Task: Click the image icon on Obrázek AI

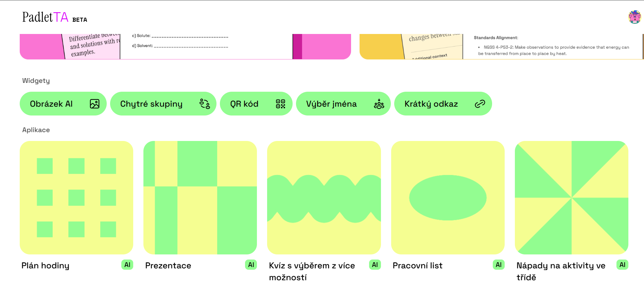Action: point(94,104)
